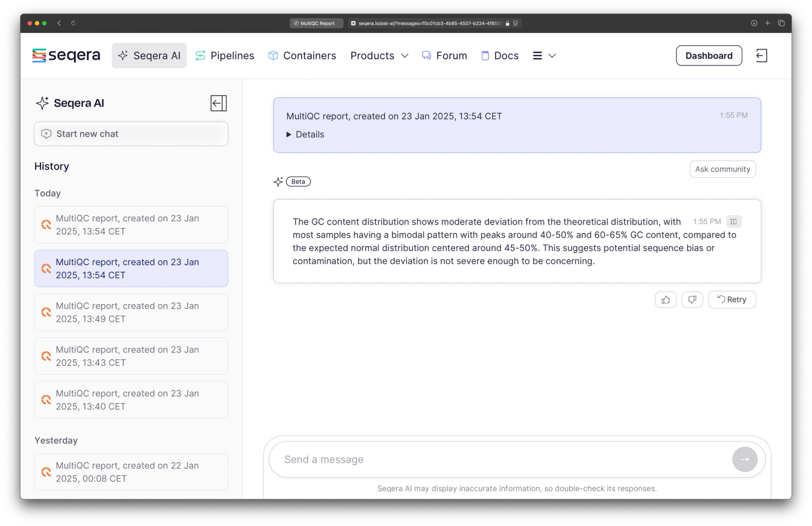Open the browser downloads icon

click(754, 23)
